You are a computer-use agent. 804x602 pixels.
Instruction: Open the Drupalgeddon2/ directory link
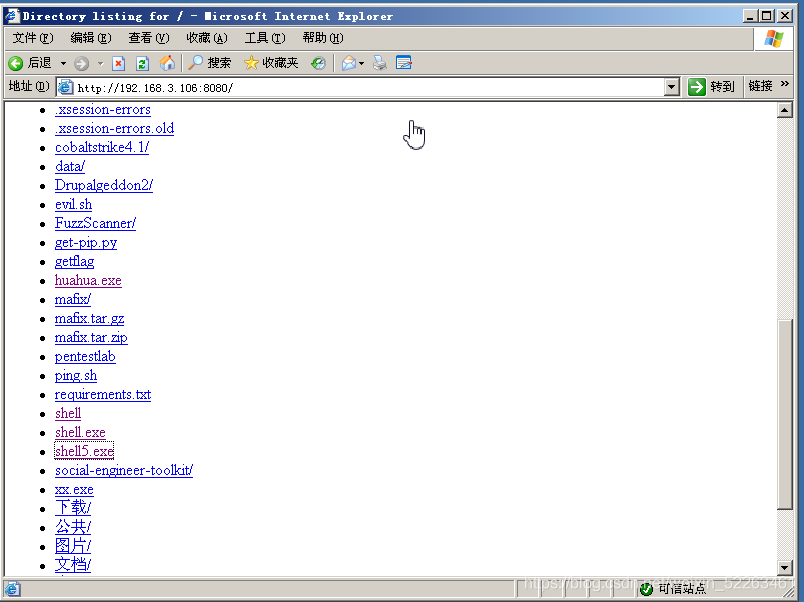pyautogui.click(x=104, y=186)
